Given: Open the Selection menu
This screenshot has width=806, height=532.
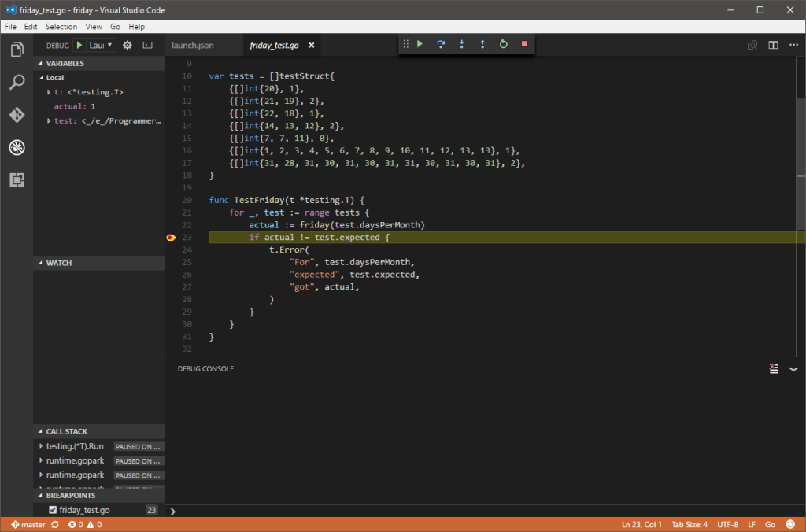Looking at the screenshot, I should (61, 27).
